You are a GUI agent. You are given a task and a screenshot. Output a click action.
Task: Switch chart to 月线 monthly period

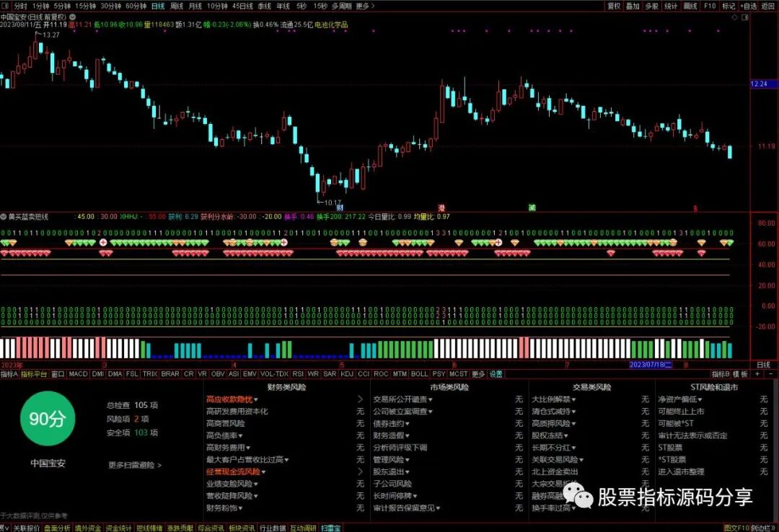click(x=195, y=6)
